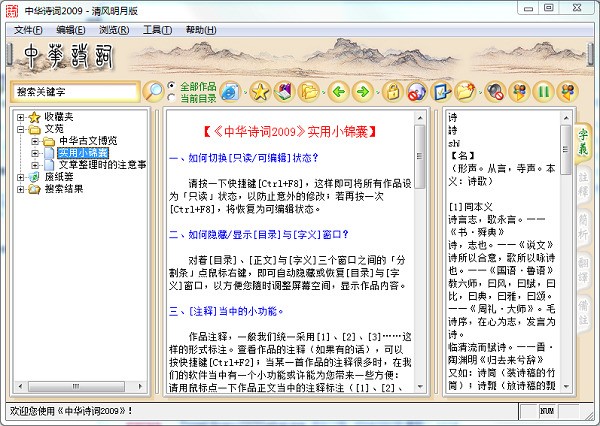Click heading 三、[注释]当中的小功能。
Screen dimensions: 600x426
point(226,311)
